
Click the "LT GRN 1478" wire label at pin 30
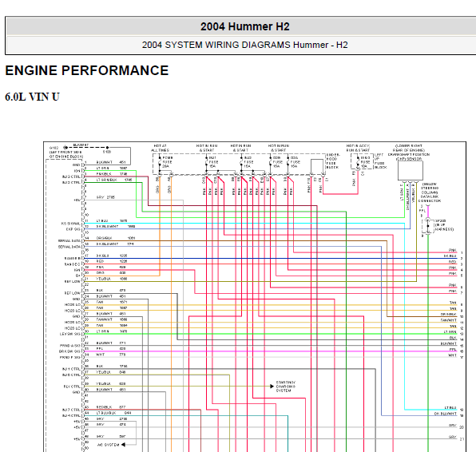tap(112, 331)
